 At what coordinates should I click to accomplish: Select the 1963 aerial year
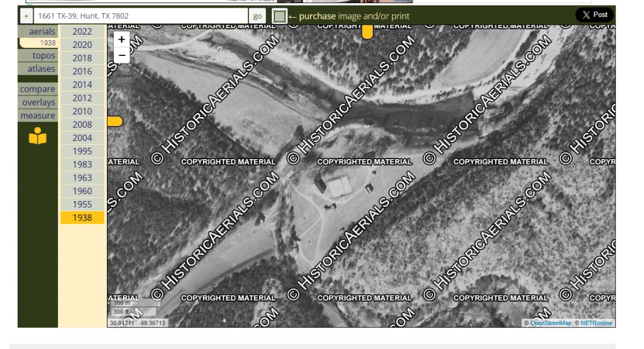(82, 178)
